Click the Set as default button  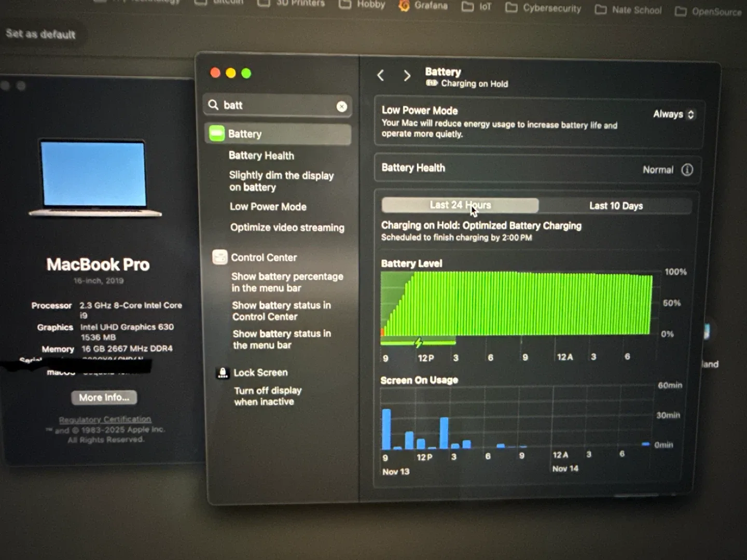click(40, 34)
